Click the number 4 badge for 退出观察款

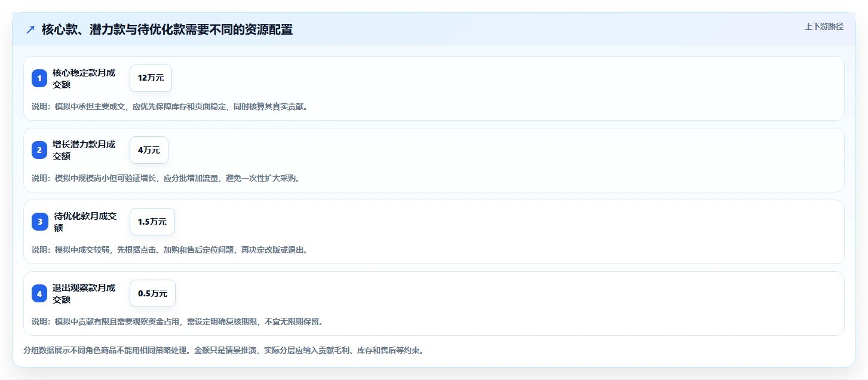(39, 293)
